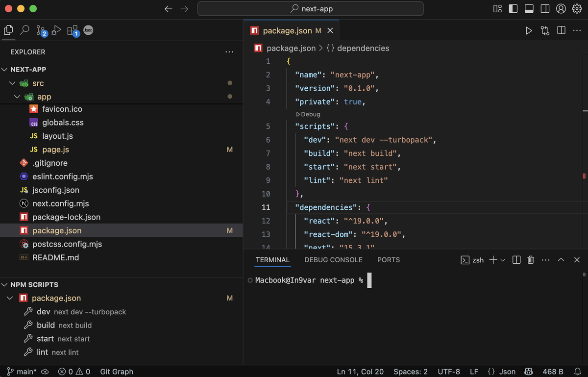Screen dimensions: 588x377
Task: Open Customize Layout in the title bar
Action: 497,9
